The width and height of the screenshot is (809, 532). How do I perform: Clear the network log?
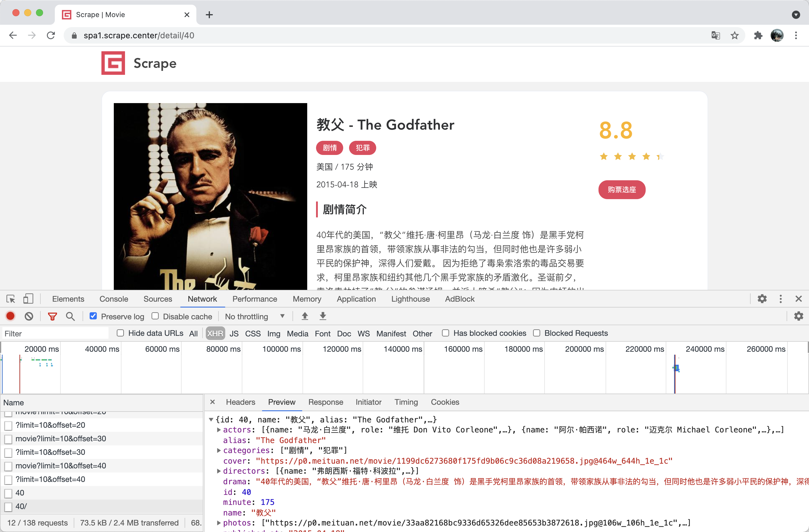tap(29, 316)
